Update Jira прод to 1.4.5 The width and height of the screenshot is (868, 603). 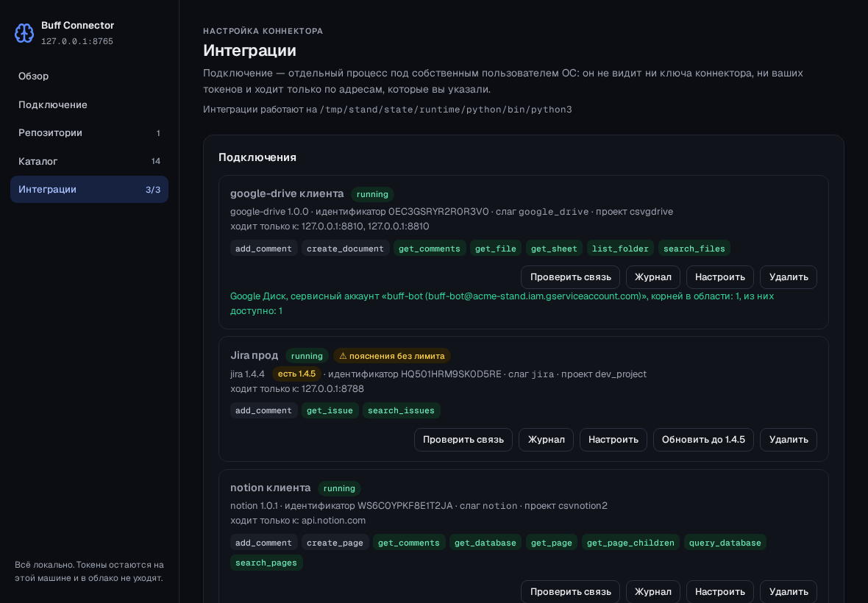(x=703, y=440)
